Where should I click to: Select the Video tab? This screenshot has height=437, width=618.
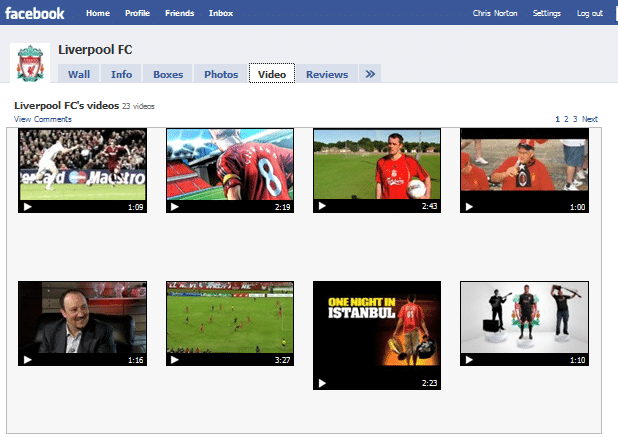pos(272,73)
